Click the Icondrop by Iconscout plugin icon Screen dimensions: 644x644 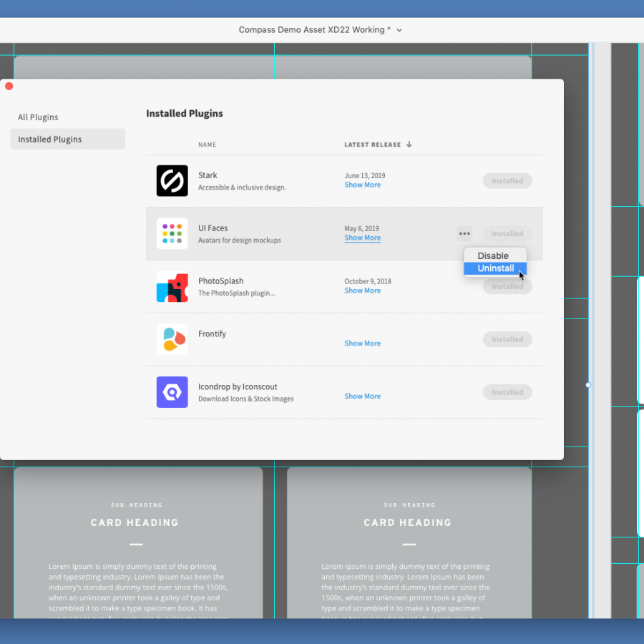(172, 392)
